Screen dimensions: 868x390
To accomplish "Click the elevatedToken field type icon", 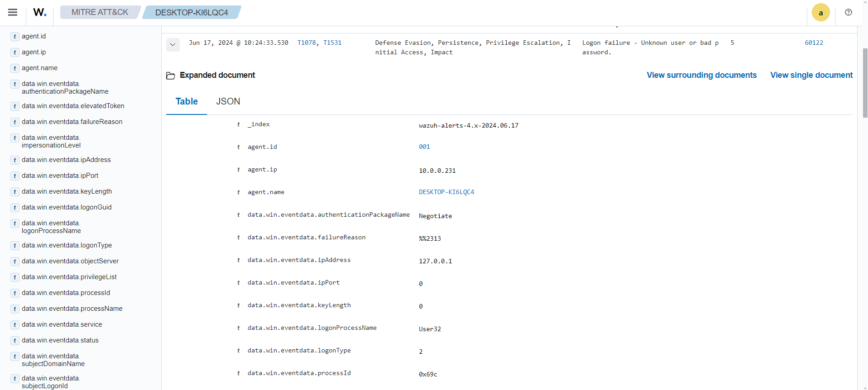I will [15, 106].
